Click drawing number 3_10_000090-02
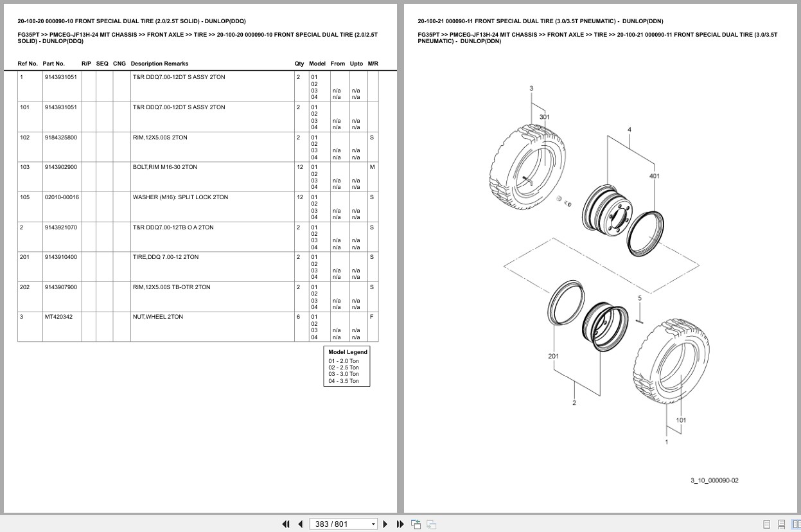801x532 pixels. [x=714, y=481]
